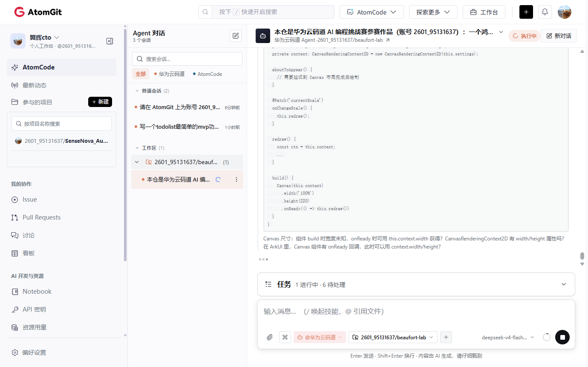
Task: Focus the 输入消息 message input
Action: tap(416, 312)
